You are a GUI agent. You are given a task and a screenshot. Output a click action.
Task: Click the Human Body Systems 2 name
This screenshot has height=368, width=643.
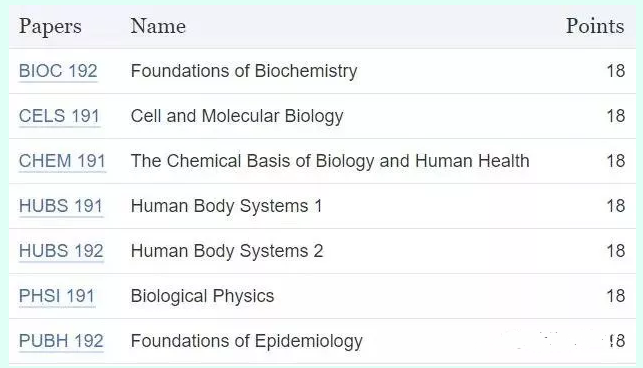coord(227,251)
